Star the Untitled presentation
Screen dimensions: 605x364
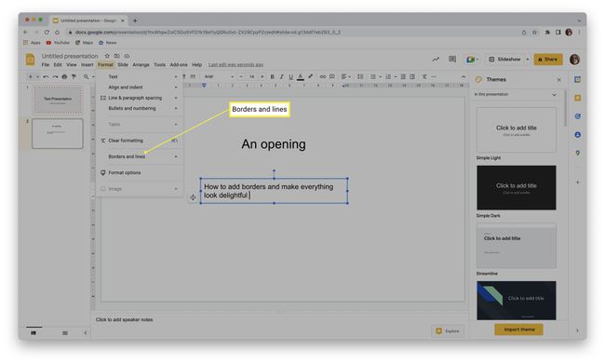pos(107,56)
